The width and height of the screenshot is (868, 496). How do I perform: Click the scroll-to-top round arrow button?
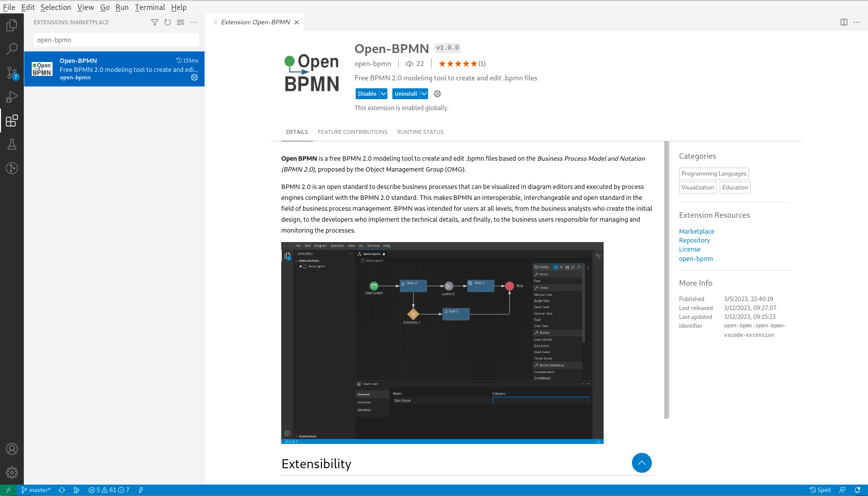[x=642, y=463]
